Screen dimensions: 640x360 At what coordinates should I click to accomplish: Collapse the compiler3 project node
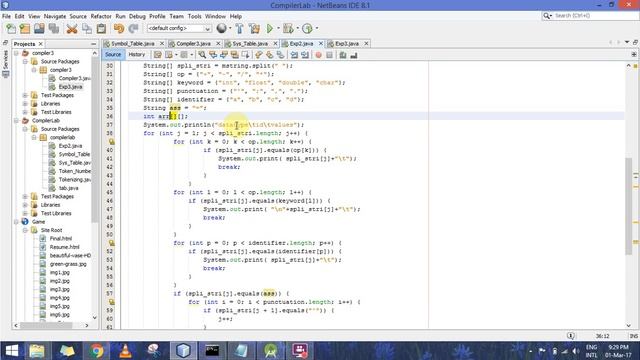coord(16,53)
